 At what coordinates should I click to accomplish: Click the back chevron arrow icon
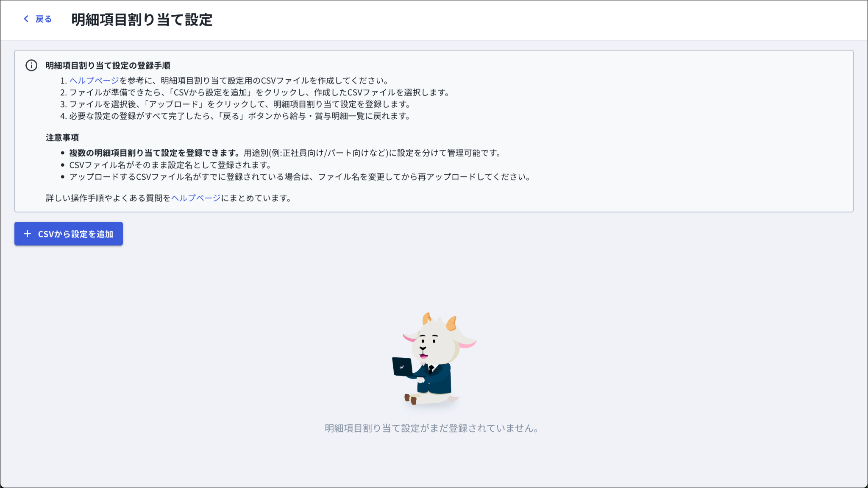point(26,19)
